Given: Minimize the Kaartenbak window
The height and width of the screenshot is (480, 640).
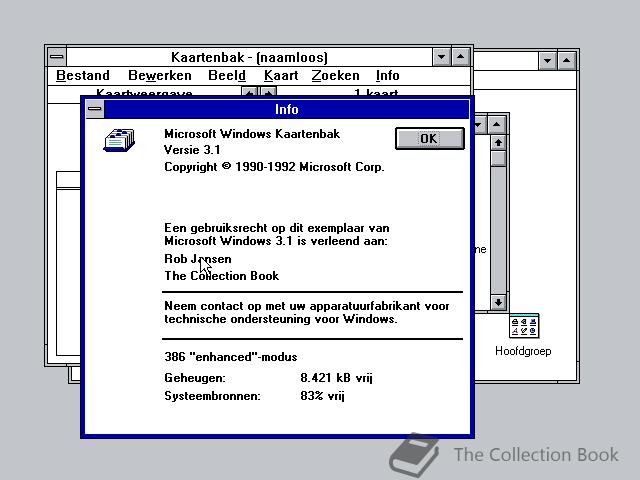Looking at the screenshot, I should tap(442, 57).
